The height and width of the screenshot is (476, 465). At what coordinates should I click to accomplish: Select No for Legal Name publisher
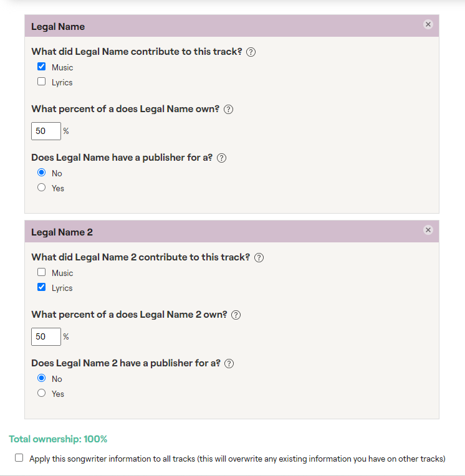(x=41, y=173)
